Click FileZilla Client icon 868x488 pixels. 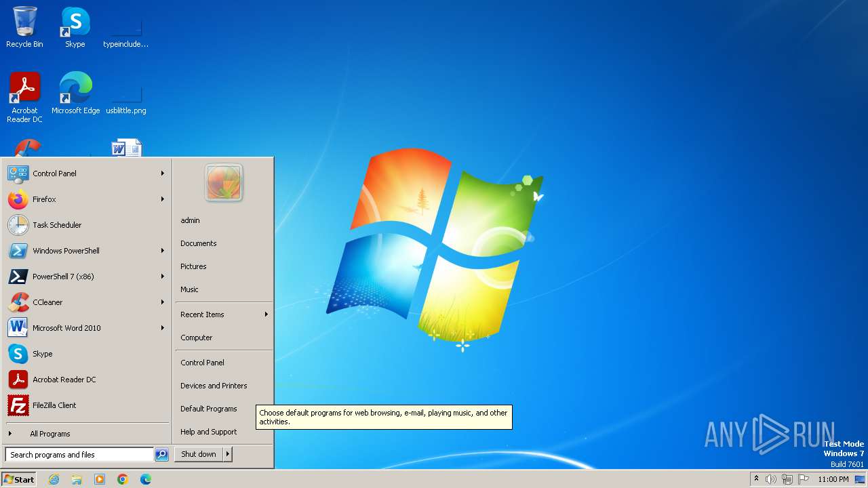pos(18,405)
